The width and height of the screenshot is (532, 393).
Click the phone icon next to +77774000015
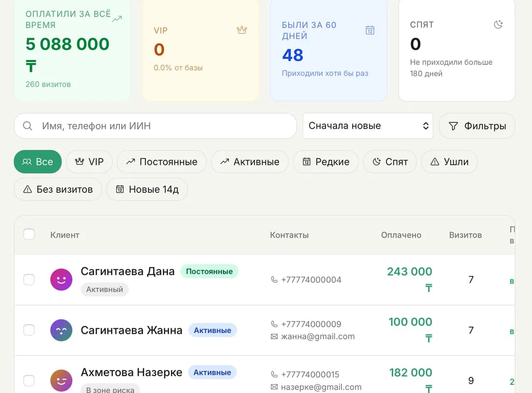coord(274,374)
